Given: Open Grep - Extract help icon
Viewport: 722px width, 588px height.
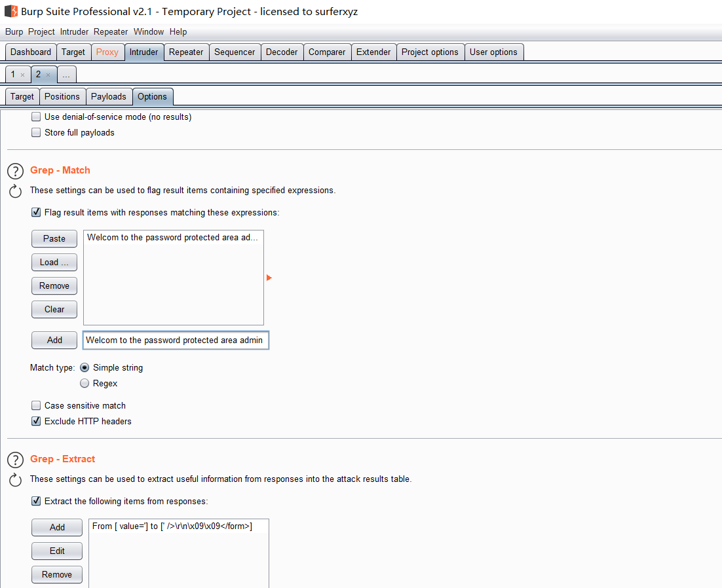Looking at the screenshot, I should (x=15, y=460).
